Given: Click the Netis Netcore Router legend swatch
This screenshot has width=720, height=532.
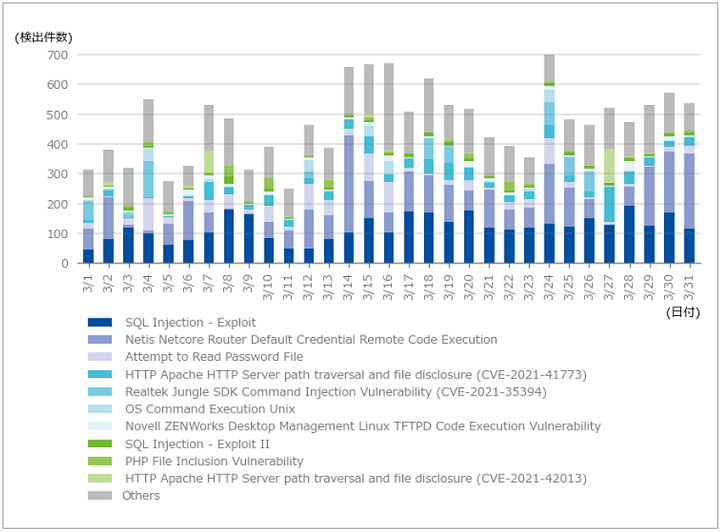Looking at the screenshot, I should tap(100, 340).
